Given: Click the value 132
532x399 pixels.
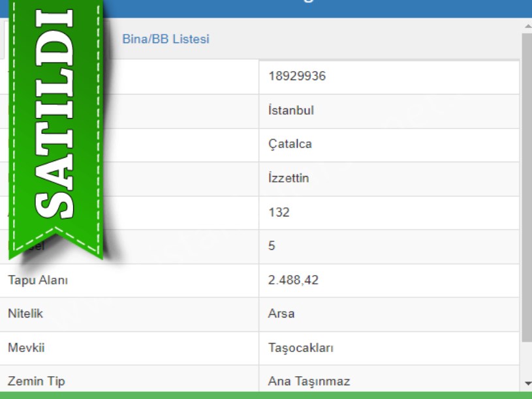Looking at the screenshot, I should click(279, 212).
